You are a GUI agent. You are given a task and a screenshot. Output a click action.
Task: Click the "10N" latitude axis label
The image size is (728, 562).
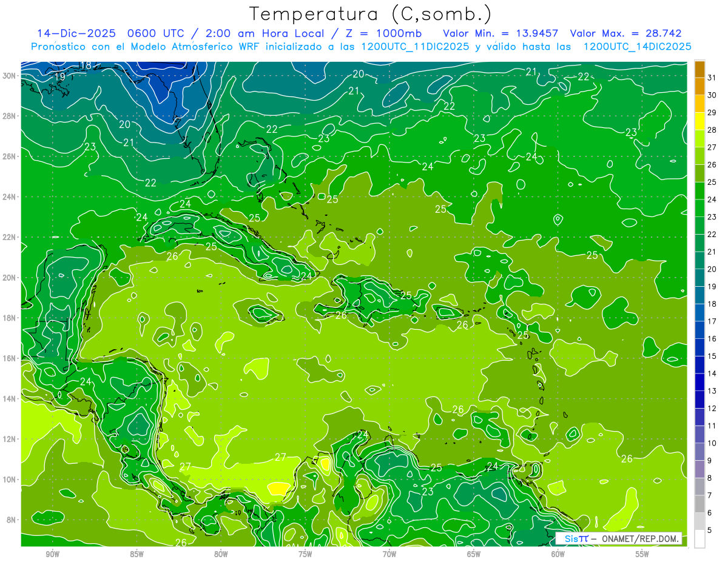(x=9, y=480)
